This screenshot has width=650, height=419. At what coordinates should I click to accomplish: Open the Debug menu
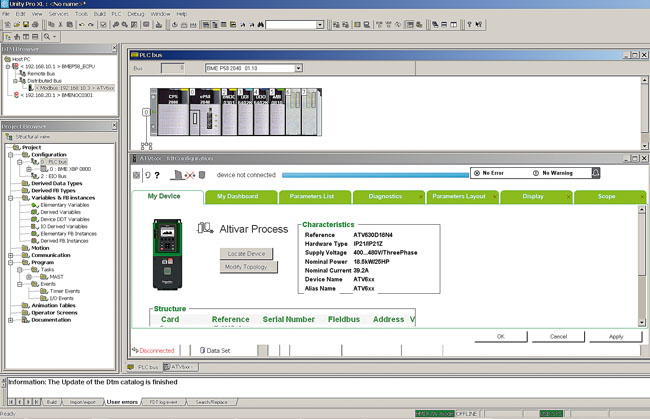136,14
